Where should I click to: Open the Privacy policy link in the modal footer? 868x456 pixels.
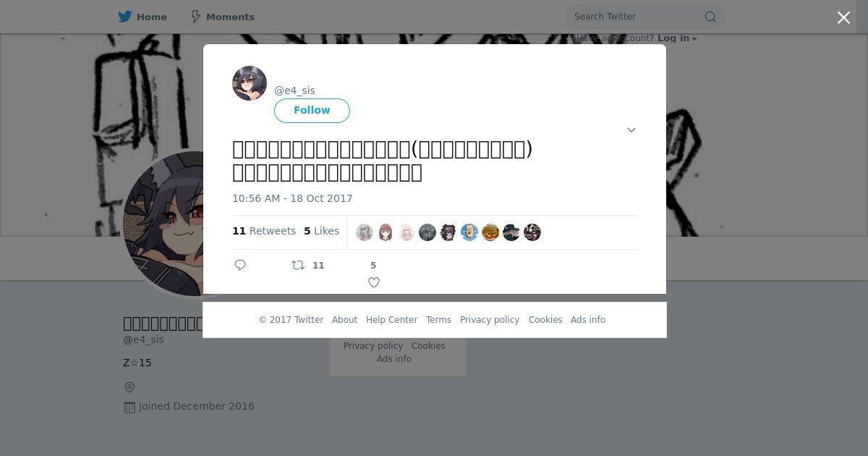[x=490, y=320]
